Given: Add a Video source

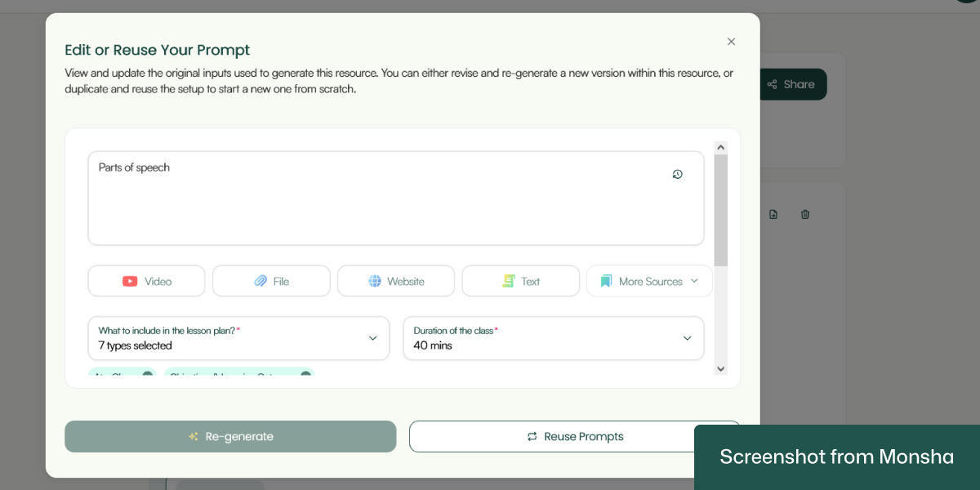Looking at the screenshot, I should coord(146,281).
